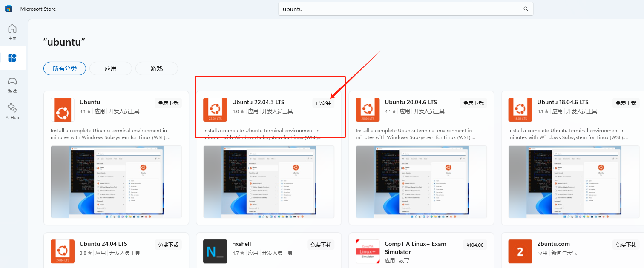The width and height of the screenshot is (644, 268).
Task: Click the Microsoft Store window title text
Action: [38, 9]
